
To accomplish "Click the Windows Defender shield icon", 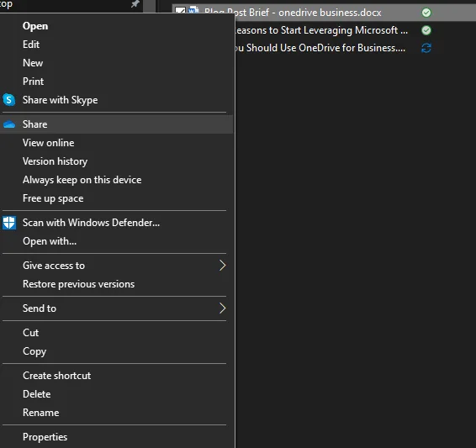I will point(9,223).
